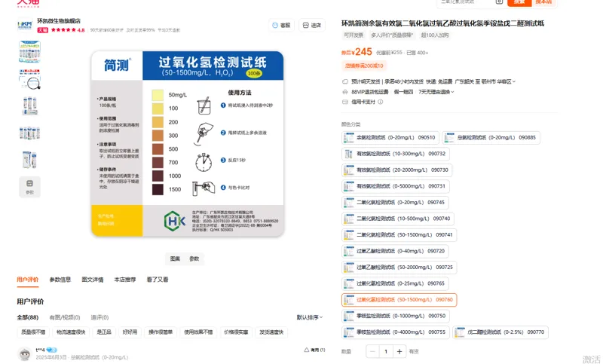This screenshot has height=364, width=603.
Task: Open the 用户评价 reviews tab
Action: 28,280
